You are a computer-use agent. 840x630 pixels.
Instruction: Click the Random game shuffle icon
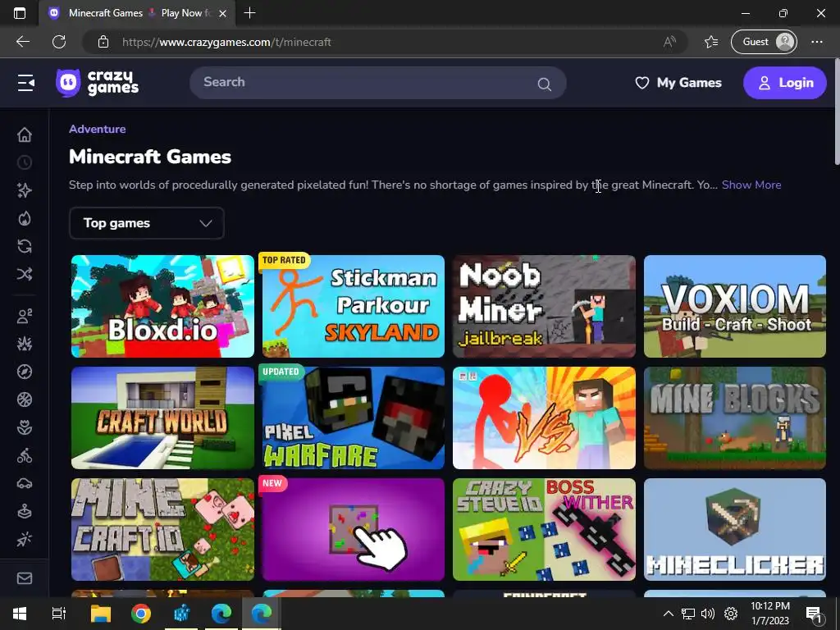pyautogui.click(x=25, y=274)
